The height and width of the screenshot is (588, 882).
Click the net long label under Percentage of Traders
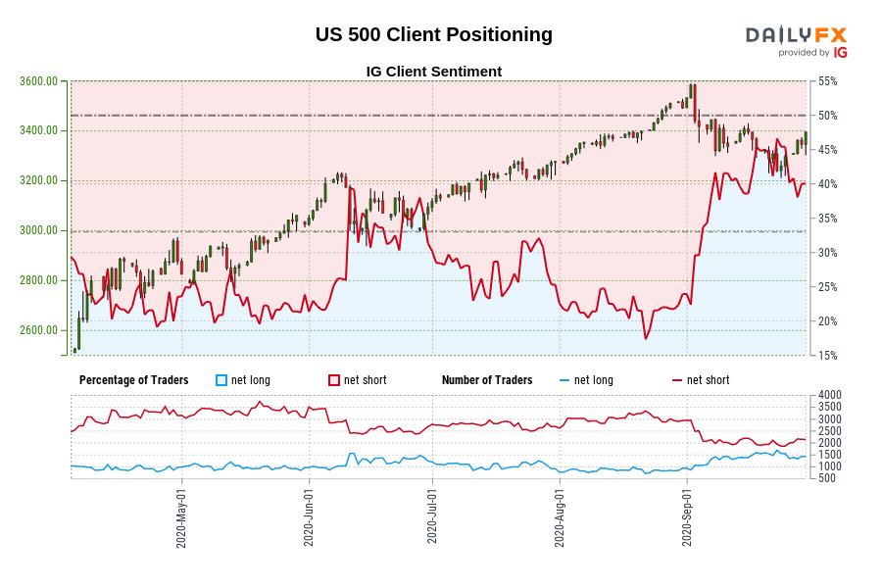pos(251,380)
